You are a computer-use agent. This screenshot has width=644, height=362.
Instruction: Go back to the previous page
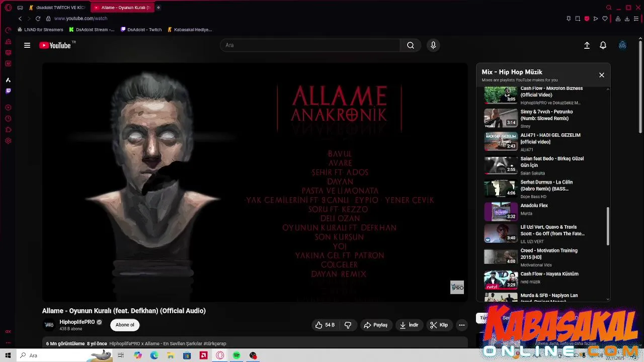tap(20, 19)
